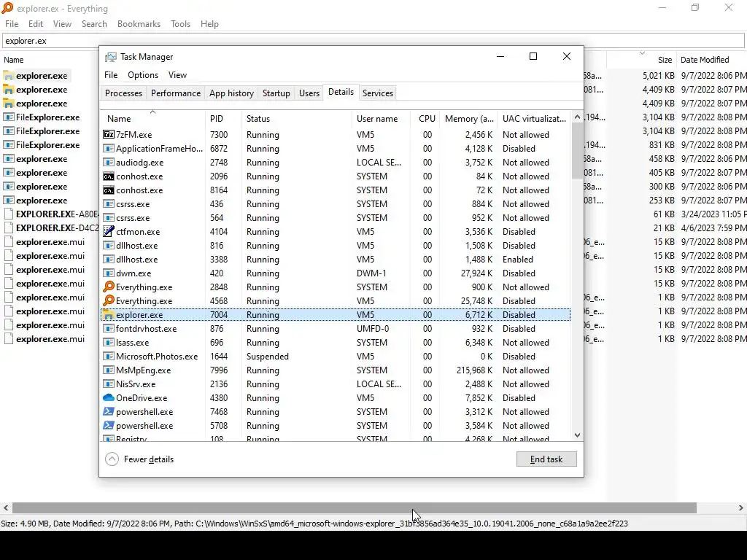Click the Task Manager vertical scrollbar thumb
This screenshot has width=747, height=560.
point(577,150)
